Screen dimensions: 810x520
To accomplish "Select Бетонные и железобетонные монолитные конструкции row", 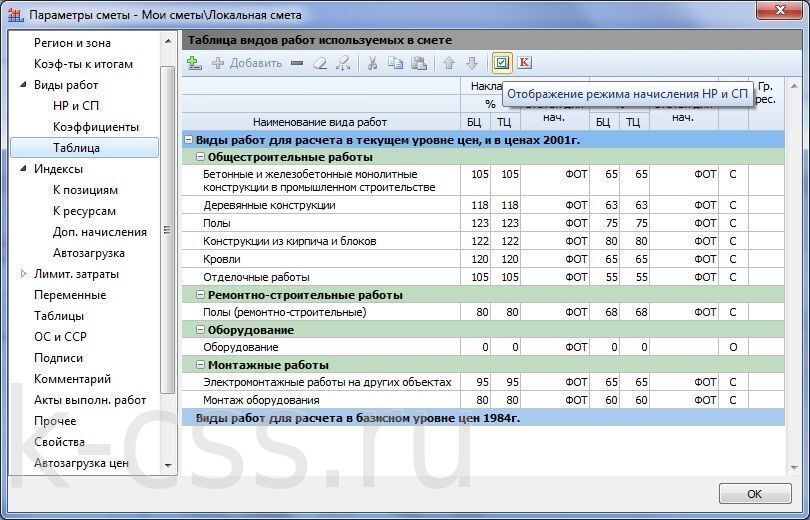I will [x=483, y=180].
